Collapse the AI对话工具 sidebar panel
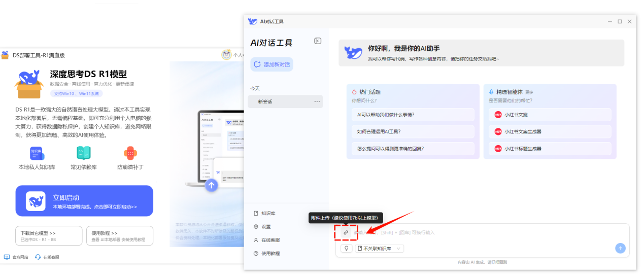This screenshot has height=275, width=644. pos(318,41)
